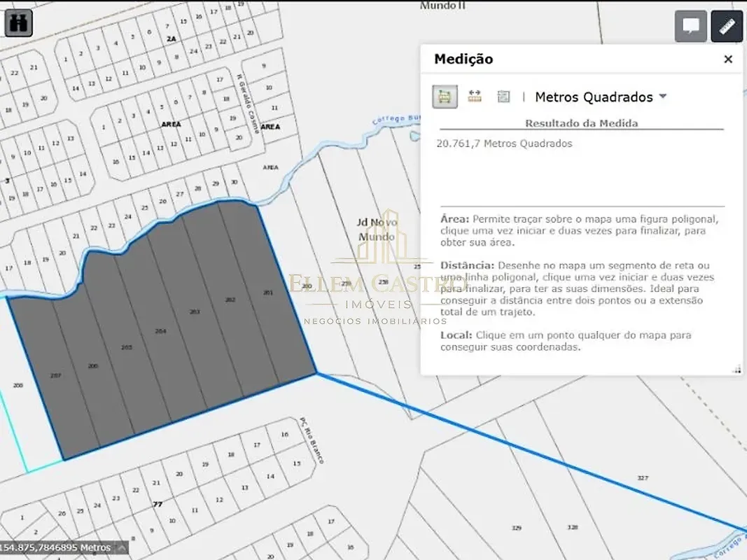
Task: Click lot 208 left of shaded area
Action: click(x=18, y=385)
